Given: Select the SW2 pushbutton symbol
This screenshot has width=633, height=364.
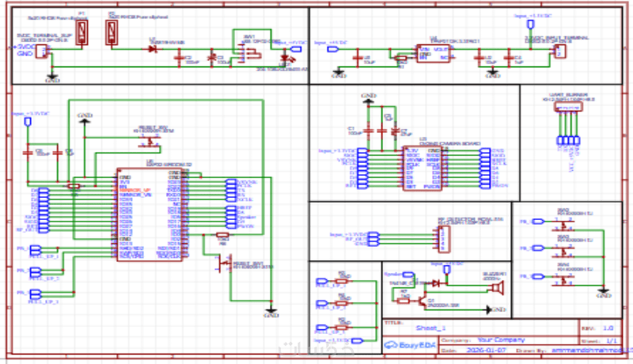Looking at the screenshot, I should 563,225.
